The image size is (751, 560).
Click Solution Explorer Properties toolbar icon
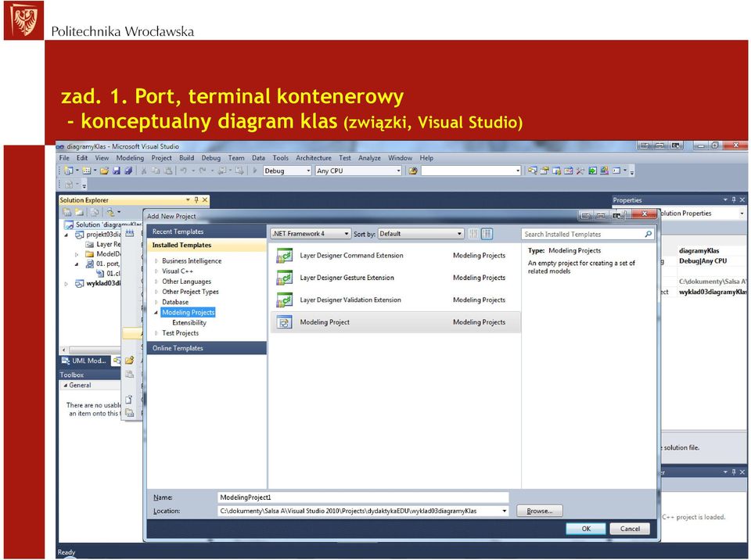coord(67,212)
